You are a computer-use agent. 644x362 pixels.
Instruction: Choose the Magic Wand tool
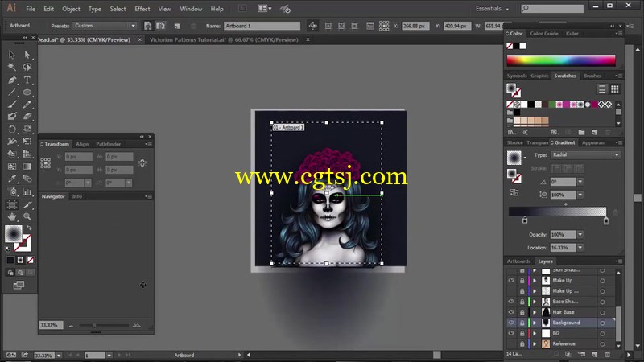tap(12, 67)
